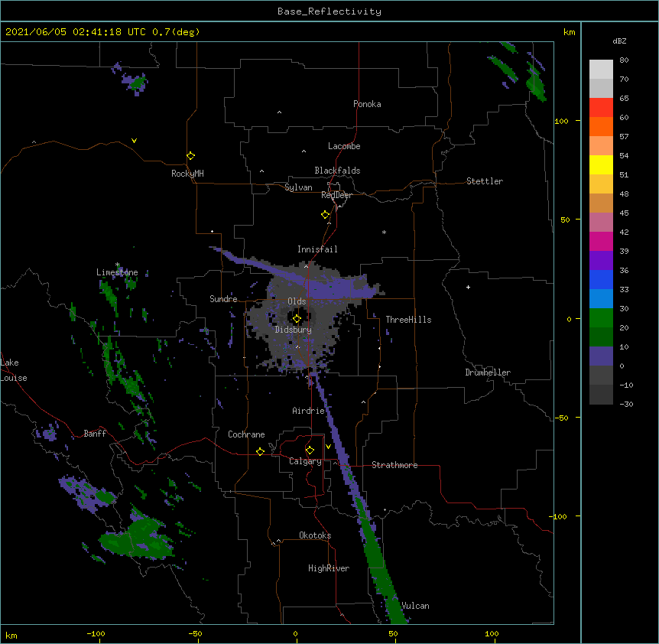Click the white asterisk above Limestone label

[x=117, y=265]
